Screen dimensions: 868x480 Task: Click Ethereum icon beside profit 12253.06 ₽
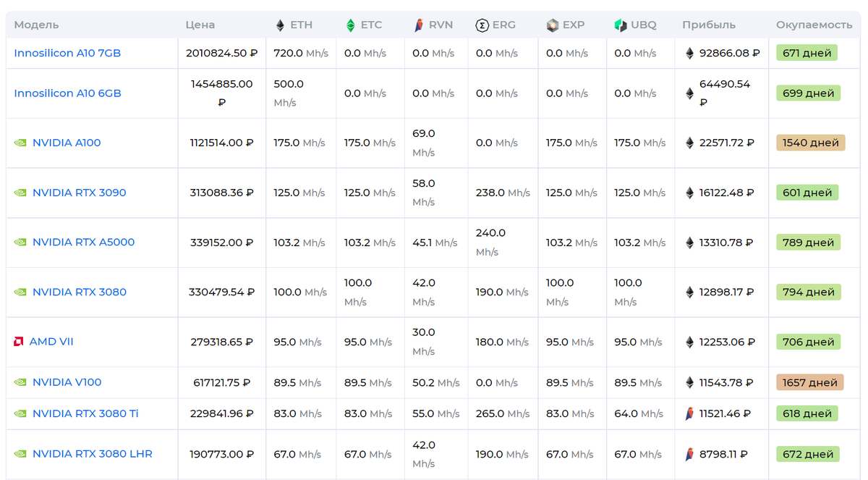point(689,342)
